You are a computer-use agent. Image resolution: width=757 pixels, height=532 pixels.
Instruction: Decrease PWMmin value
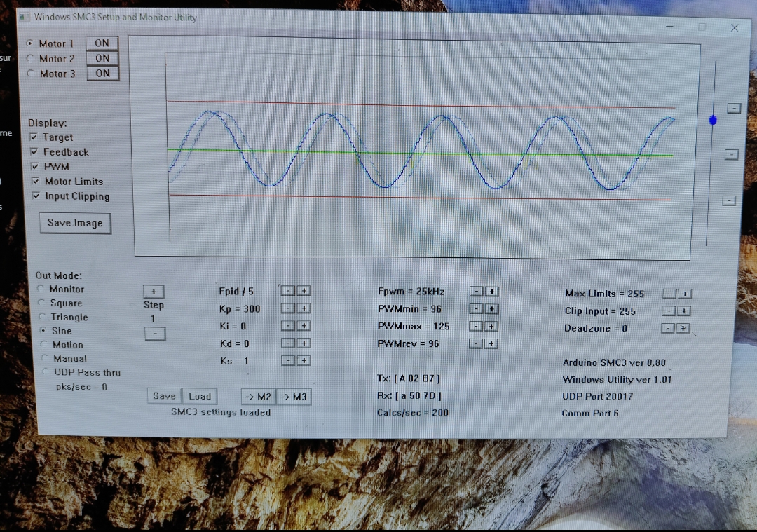tap(476, 308)
